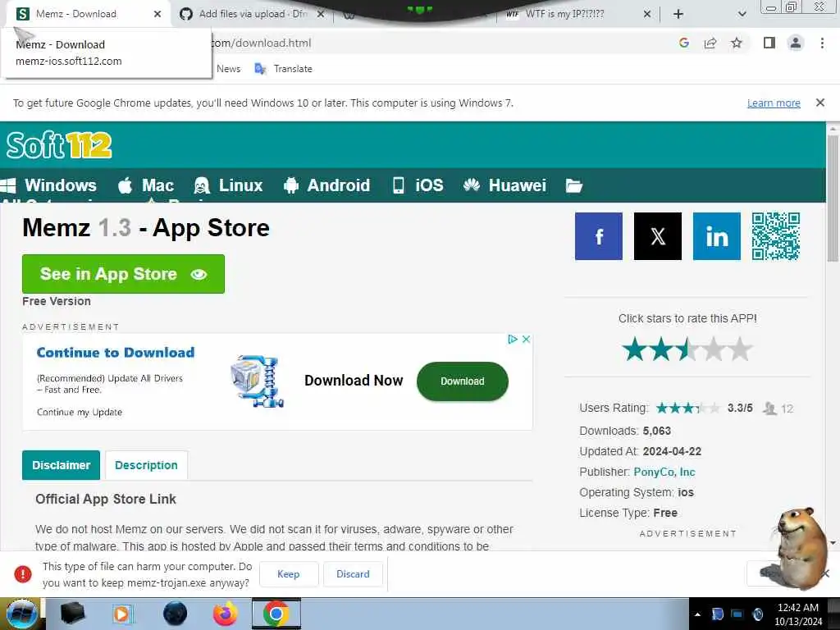Rate the app five stars

pos(741,349)
